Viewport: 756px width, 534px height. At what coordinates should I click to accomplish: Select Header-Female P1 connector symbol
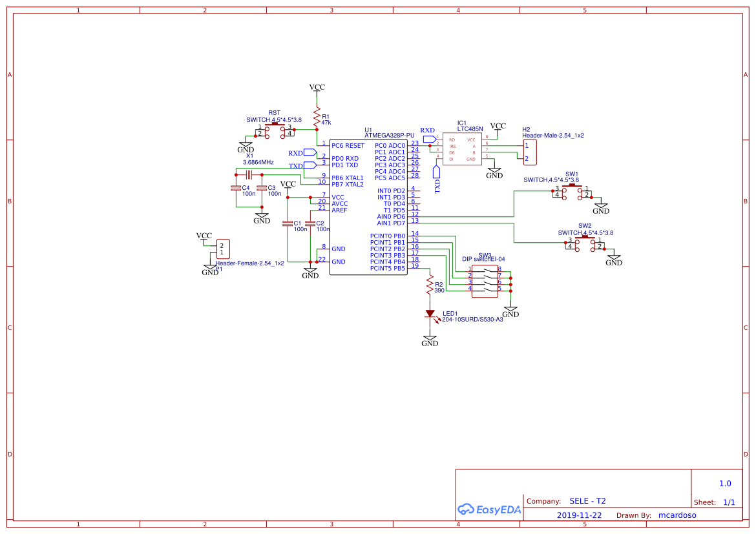222,249
